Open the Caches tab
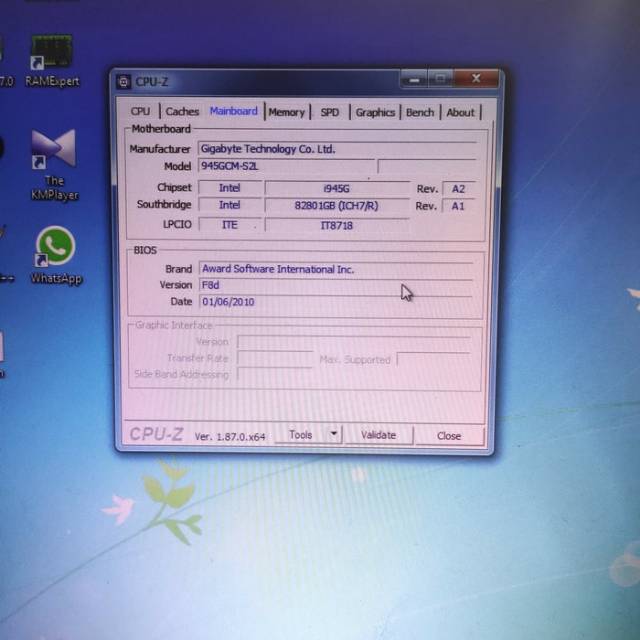Viewport: 640px width, 640px height. coord(182,112)
